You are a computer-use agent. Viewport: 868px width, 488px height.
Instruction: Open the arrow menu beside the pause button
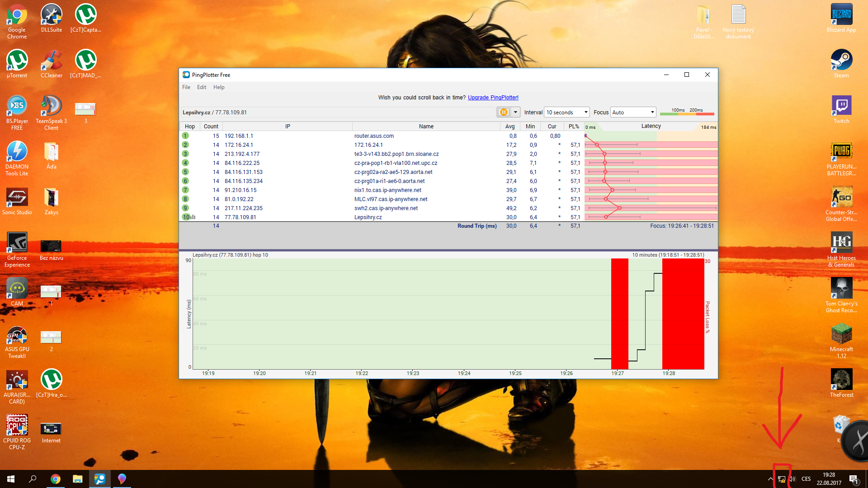515,112
